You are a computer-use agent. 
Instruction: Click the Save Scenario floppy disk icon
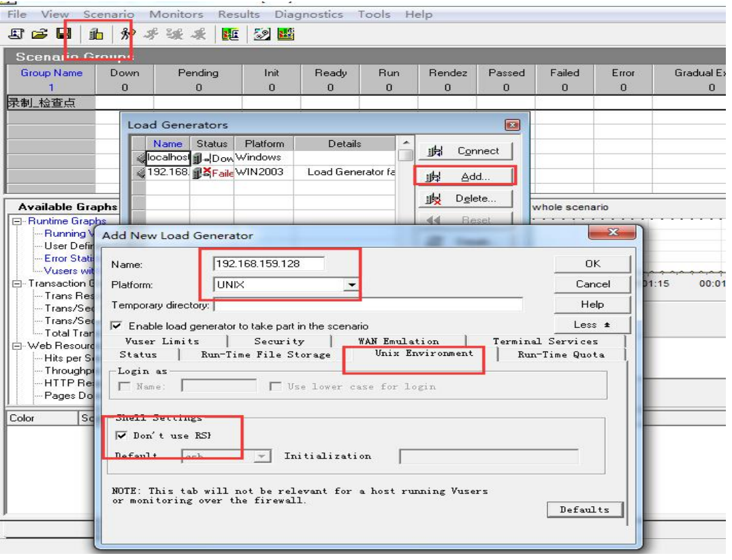(x=63, y=33)
